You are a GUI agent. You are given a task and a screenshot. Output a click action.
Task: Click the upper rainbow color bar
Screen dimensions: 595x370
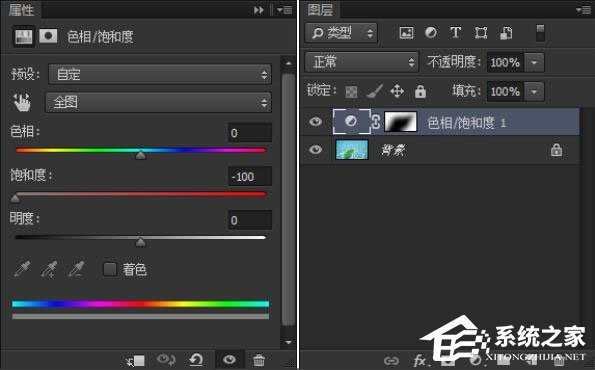(140, 304)
